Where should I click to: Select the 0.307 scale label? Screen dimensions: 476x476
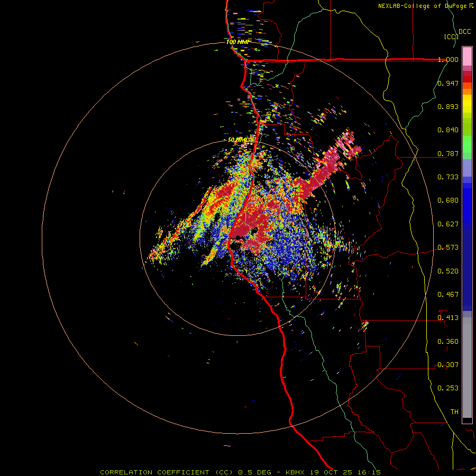(448, 365)
